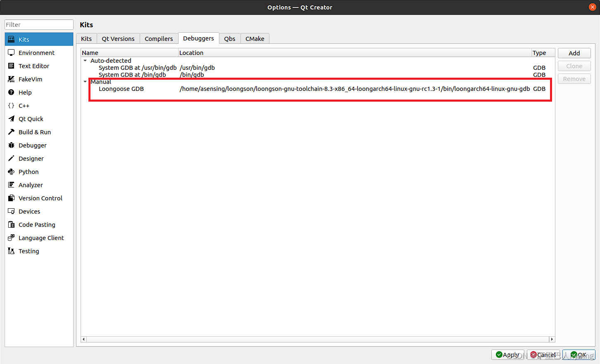The image size is (600, 364).
Task: Open the Build & Run category label
Action: 35,132
